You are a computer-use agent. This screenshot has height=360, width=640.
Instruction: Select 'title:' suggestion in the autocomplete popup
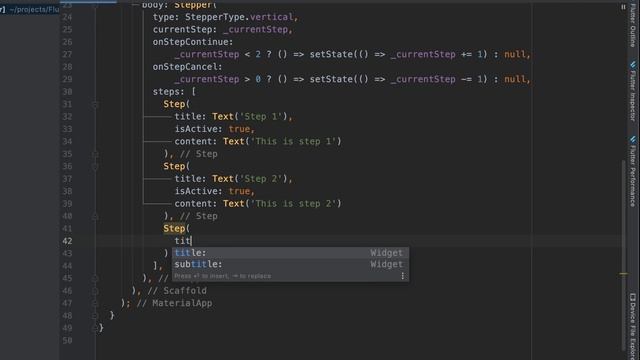[x=290, y=253]
